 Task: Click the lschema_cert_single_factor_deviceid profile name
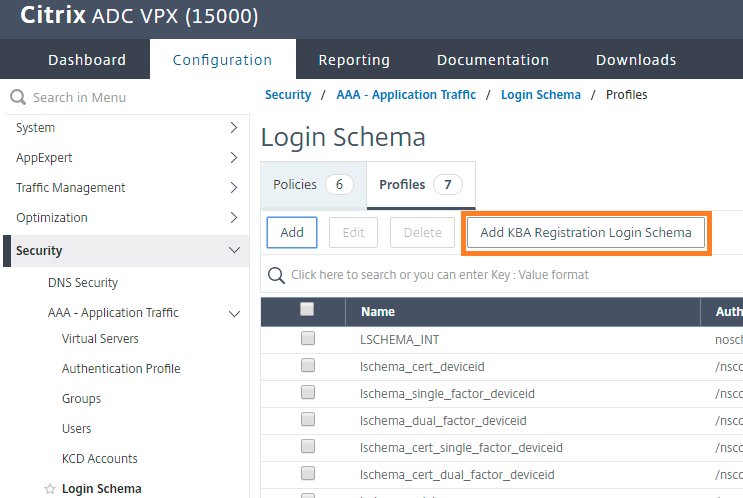461,448
